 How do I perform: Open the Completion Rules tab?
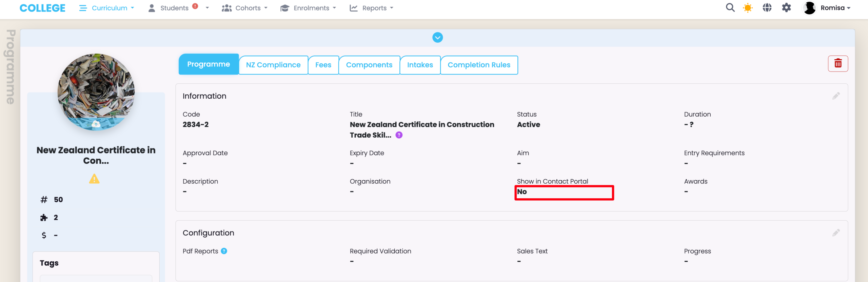tap(479, 65)
